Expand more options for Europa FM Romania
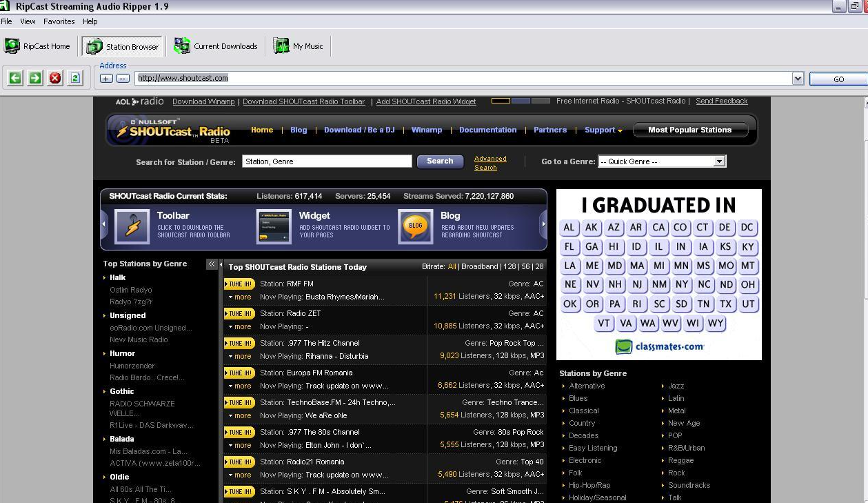Screen dimensions: 868x503 (x=240, y=386)
